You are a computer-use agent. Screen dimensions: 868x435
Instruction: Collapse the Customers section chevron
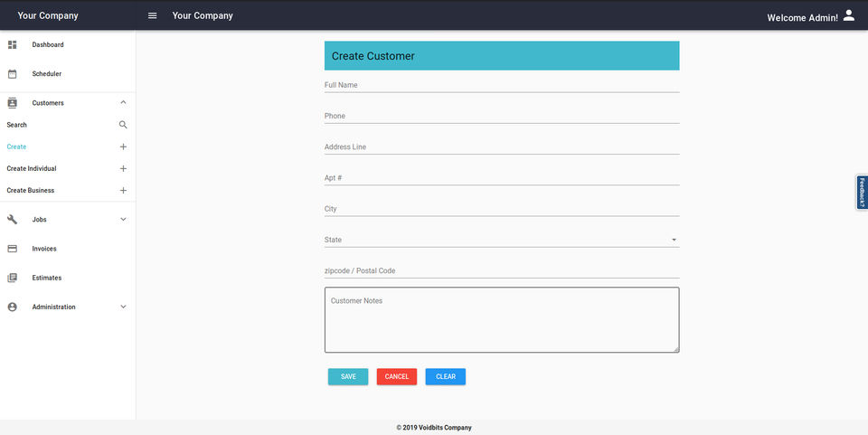[123, 102]
